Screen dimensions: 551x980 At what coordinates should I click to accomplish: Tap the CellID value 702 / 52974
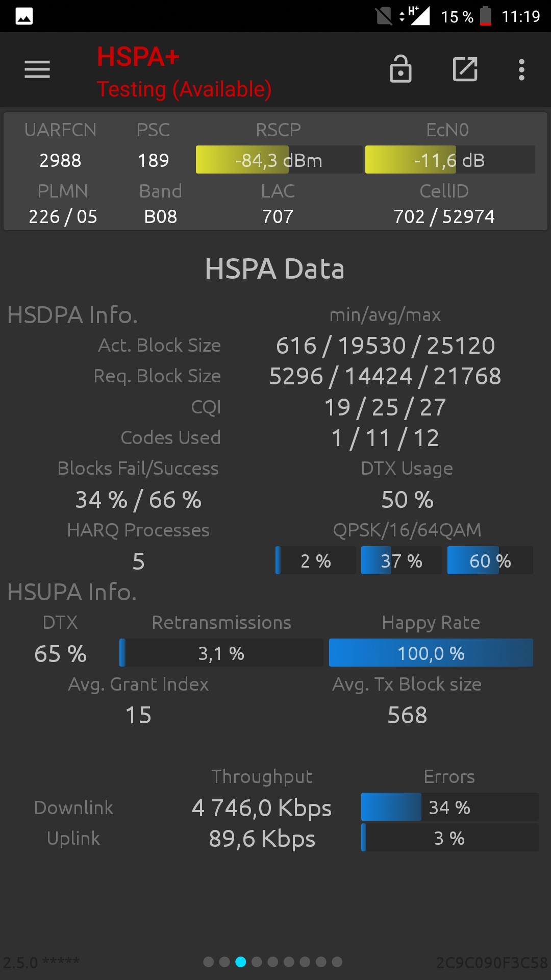point(444,216)
